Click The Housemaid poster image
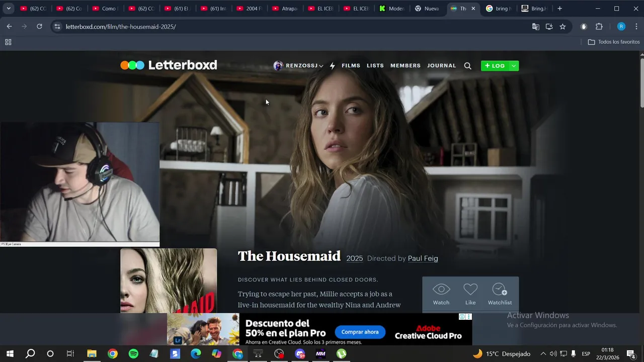 point(169,281)
